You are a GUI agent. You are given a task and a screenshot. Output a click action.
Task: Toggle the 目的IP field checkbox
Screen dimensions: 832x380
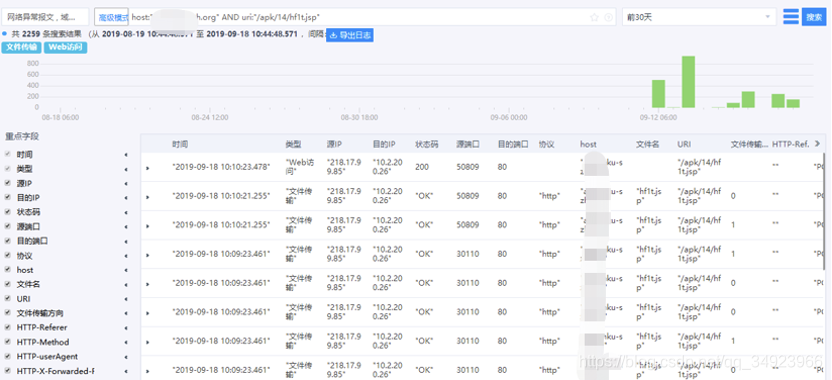[7, 197]
